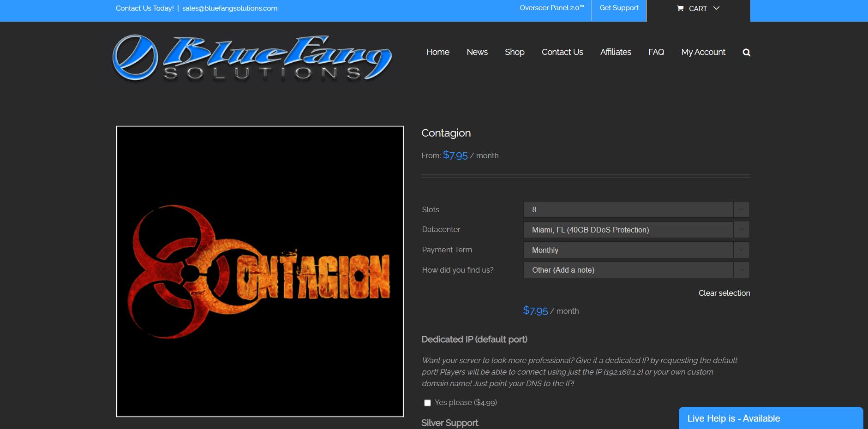Open the Overseer Panel 2.0 link

pyautogui.click(x=552, y=8)
